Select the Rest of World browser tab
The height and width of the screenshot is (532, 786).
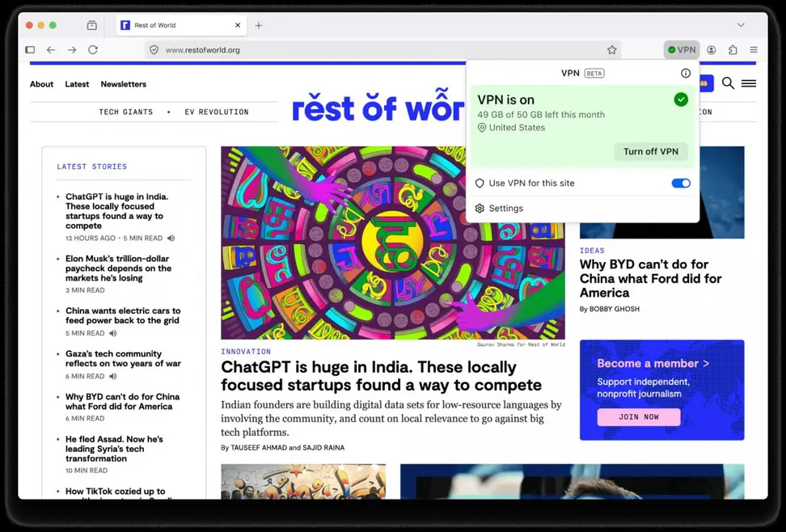(x=181, y=25)
